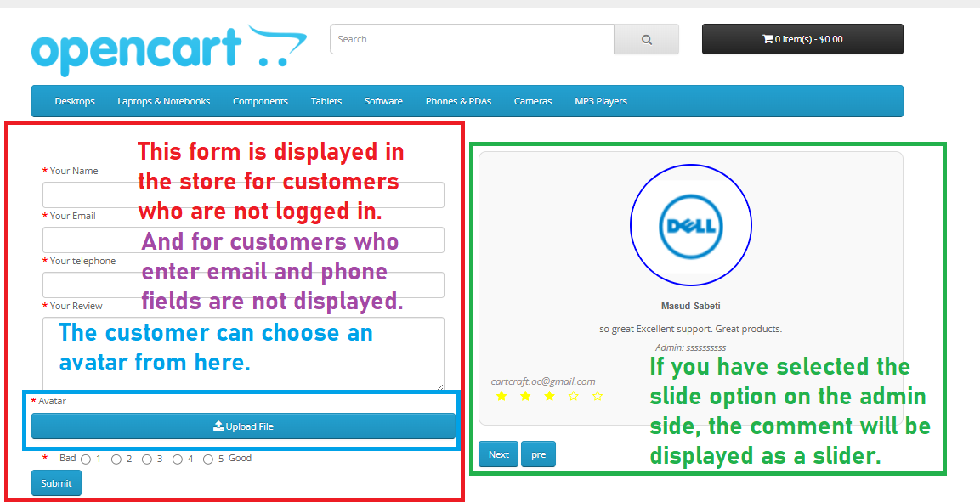Choose rating 3 radio button

coord(147,460)
